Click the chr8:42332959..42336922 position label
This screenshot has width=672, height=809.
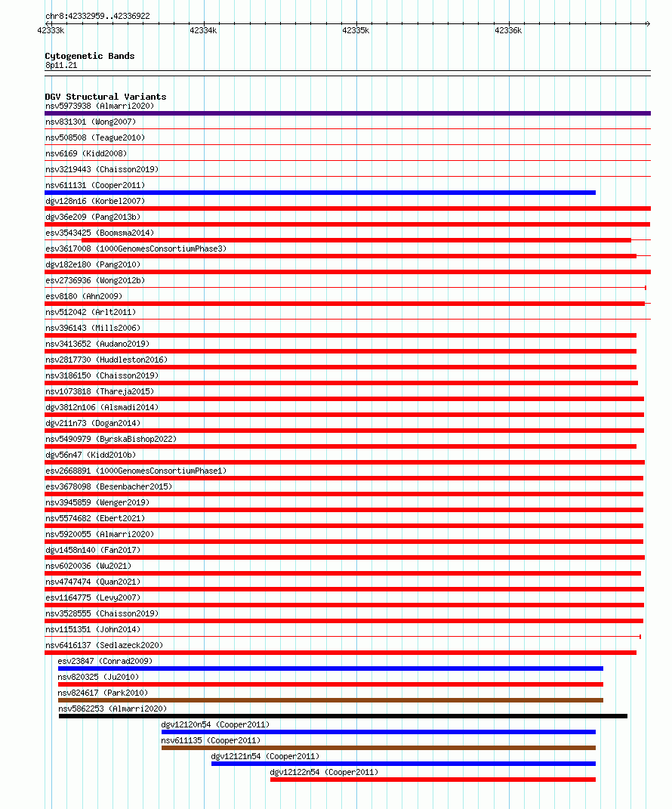(x=98, y=16)
